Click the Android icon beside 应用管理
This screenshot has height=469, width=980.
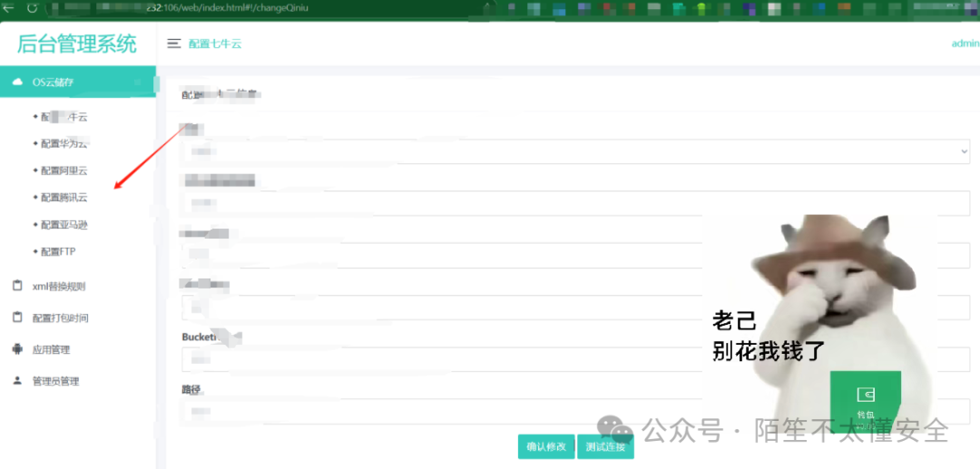[17, 349]
